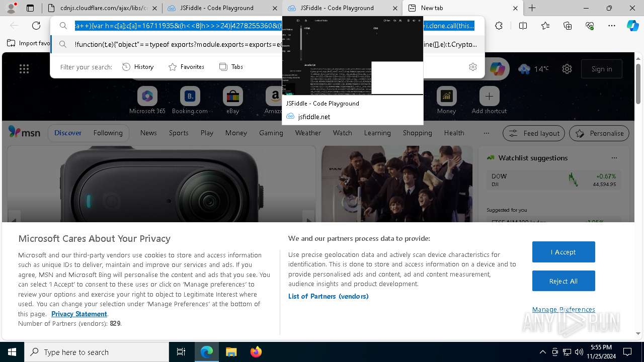This screenshot has width=644, height=362.
Task: Open List of Partners (vendors) link
Action: pos(329,296)
